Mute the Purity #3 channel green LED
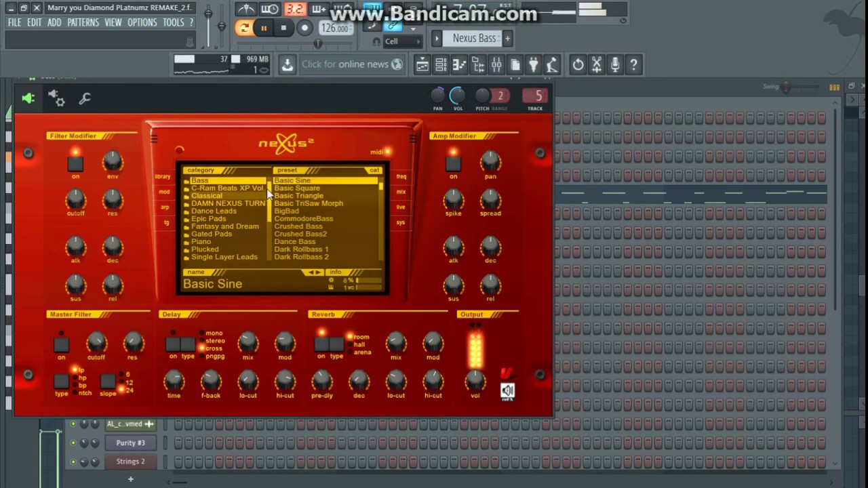The image size is (868, 488). tap(73, 443)
